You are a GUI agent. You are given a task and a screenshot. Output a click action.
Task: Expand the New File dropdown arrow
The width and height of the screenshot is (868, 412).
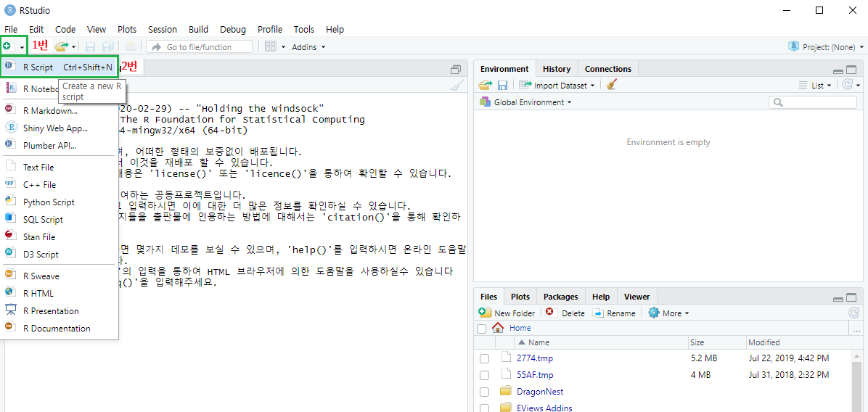pyautogui.click(x=22, y=47)
